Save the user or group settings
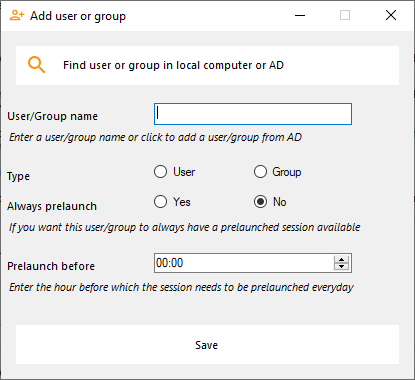The image size is (415, 380). tap(207, 345)
